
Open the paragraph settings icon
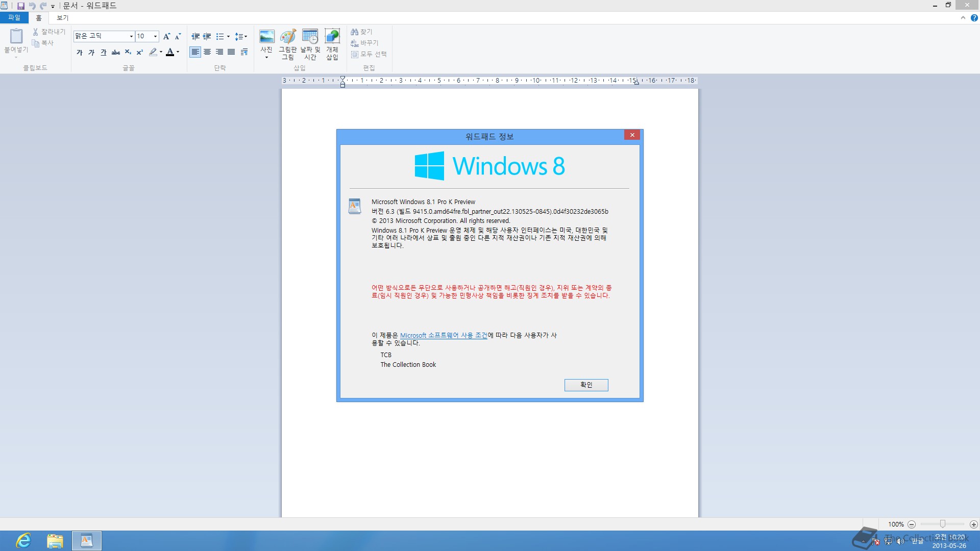pos(244,52)
